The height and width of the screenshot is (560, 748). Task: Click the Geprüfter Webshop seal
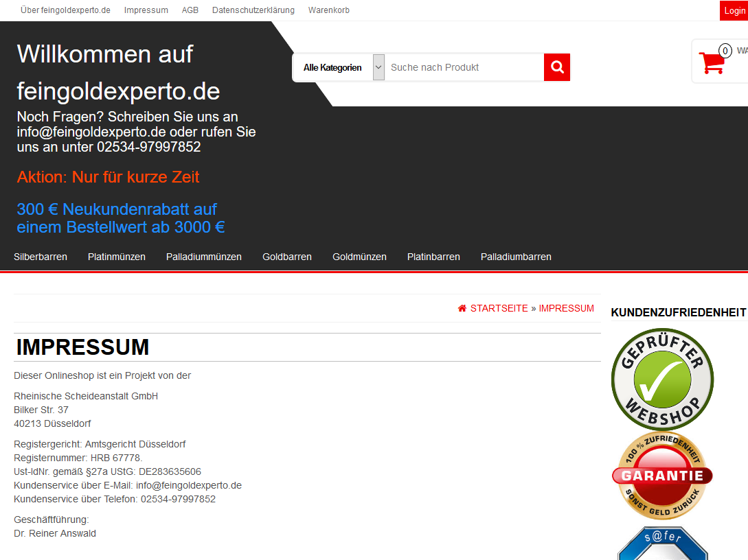(662, 379)
